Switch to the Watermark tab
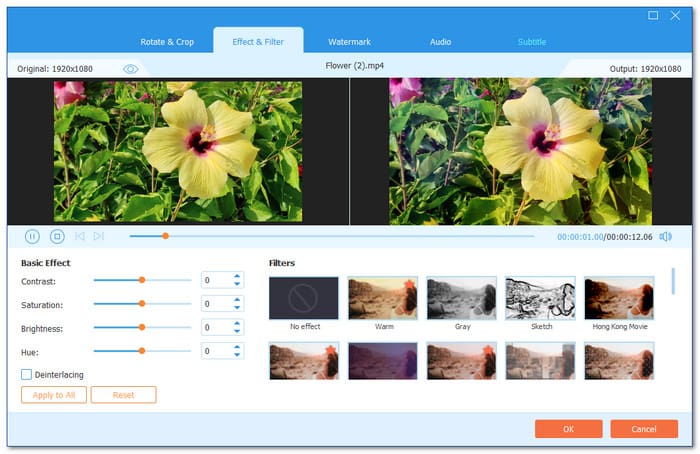700x454 pixels. tap(349, 42)
